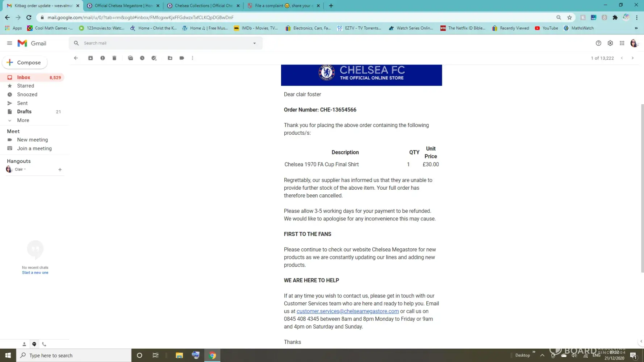Open more actions three-dot menu

pyautogui.click(x=192, y=58)
